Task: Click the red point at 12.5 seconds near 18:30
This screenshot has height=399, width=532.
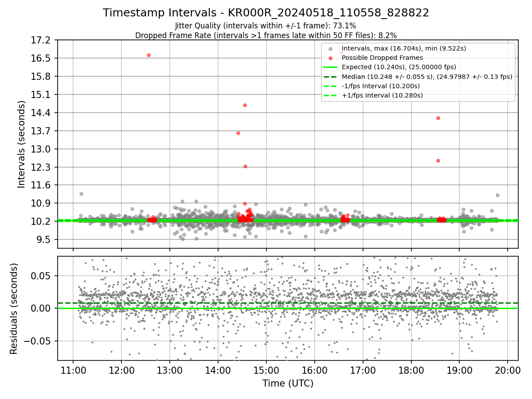Action: pyautogui.click(x=438, y=160)
